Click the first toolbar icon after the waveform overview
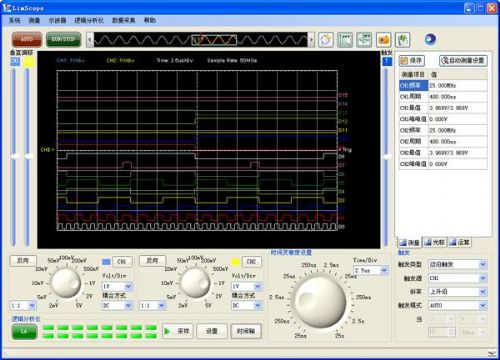 click(326, 40)
